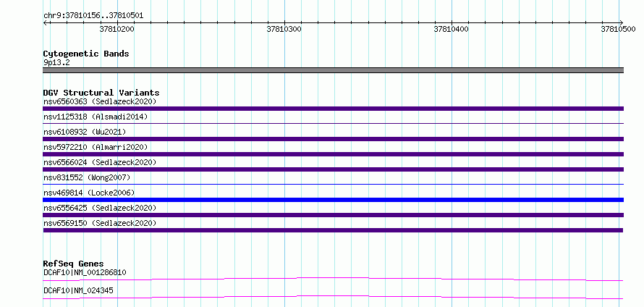644x307 pixels.
Task: Click the chr9:37810156..37810501 region label
Action: (x=93, y=16)
